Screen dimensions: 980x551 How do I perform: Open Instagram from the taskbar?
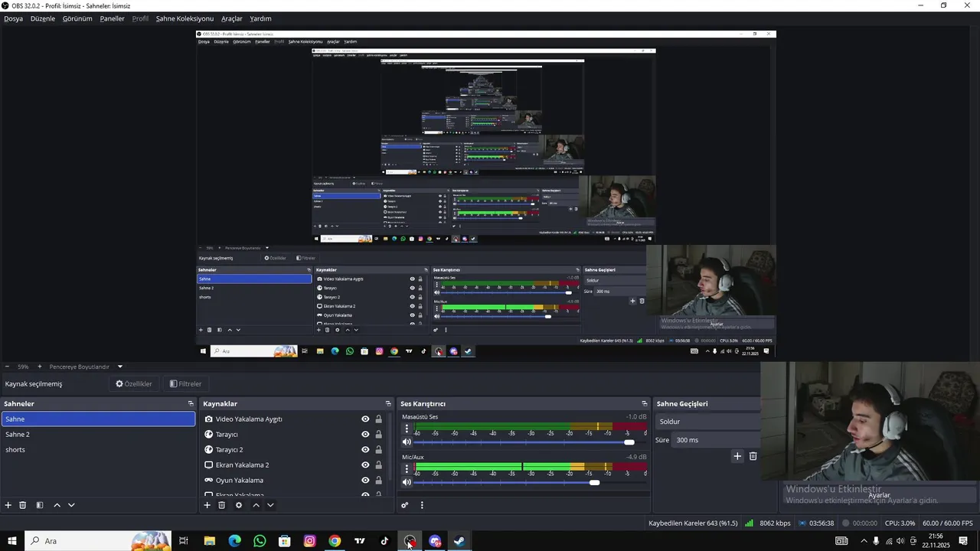(309, 541)
